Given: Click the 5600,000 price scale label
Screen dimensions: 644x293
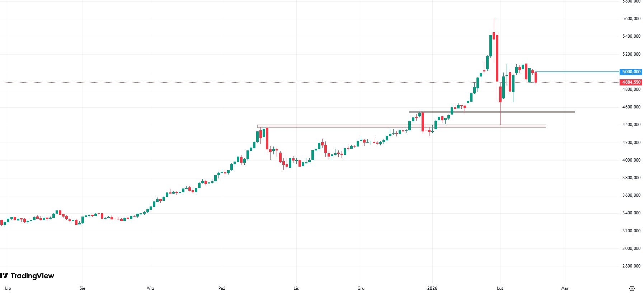Looking at the screenshot, I should click(631, 19).
